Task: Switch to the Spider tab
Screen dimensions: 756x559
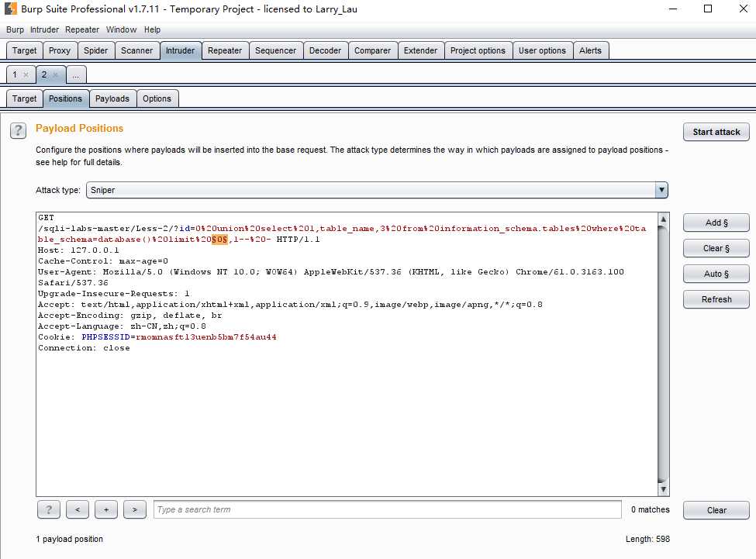Action: [x=96, y=50]
